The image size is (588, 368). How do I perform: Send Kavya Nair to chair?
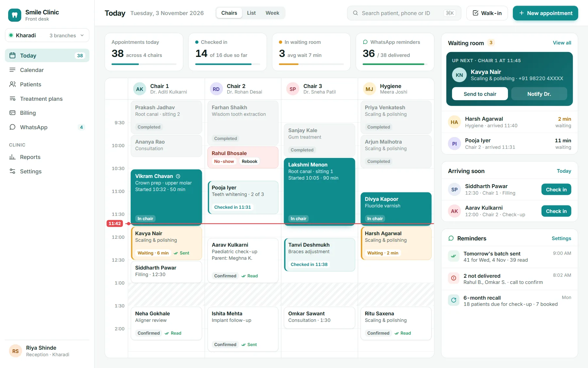pyautogui.click(x=480, y=94)
